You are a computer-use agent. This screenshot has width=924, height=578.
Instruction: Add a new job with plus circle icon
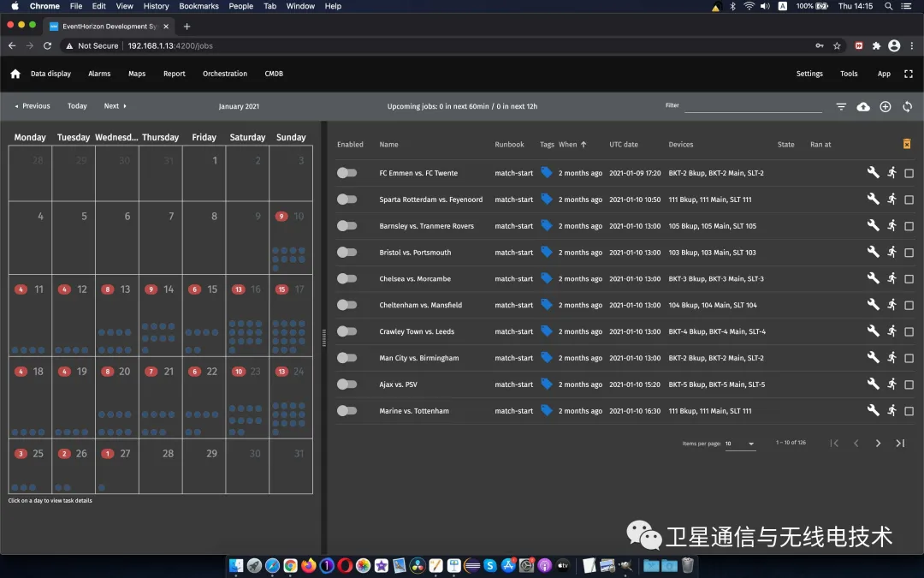point(885,107)
